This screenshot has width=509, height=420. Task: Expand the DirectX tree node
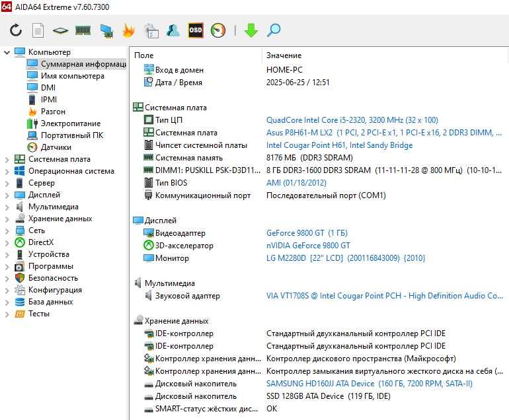tap(7, 243)
